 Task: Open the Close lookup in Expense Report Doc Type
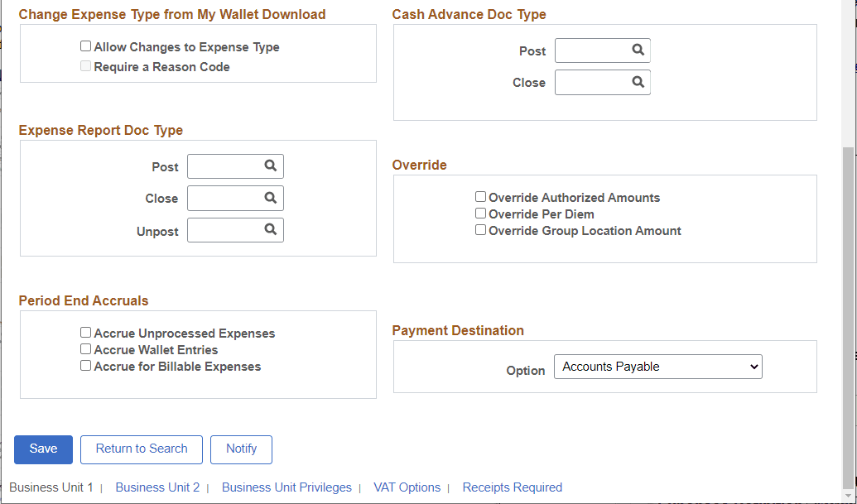(x=270, y=198)
